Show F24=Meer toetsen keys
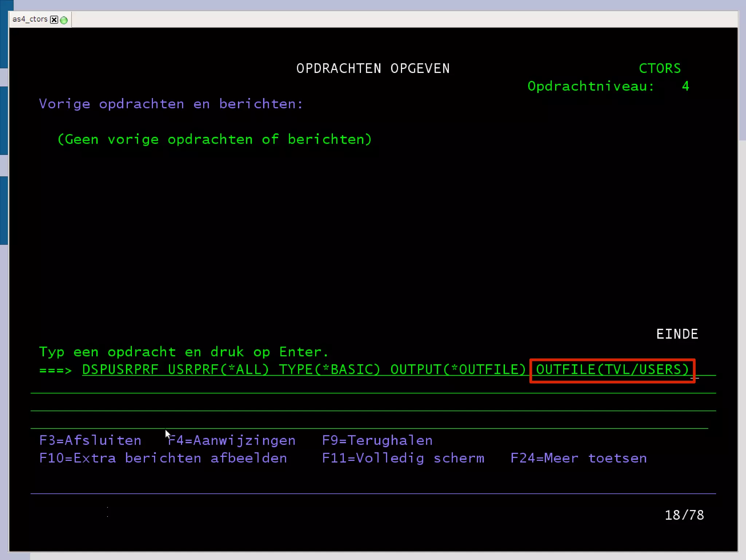Screen dimensions: 746x560 point(579,458)
